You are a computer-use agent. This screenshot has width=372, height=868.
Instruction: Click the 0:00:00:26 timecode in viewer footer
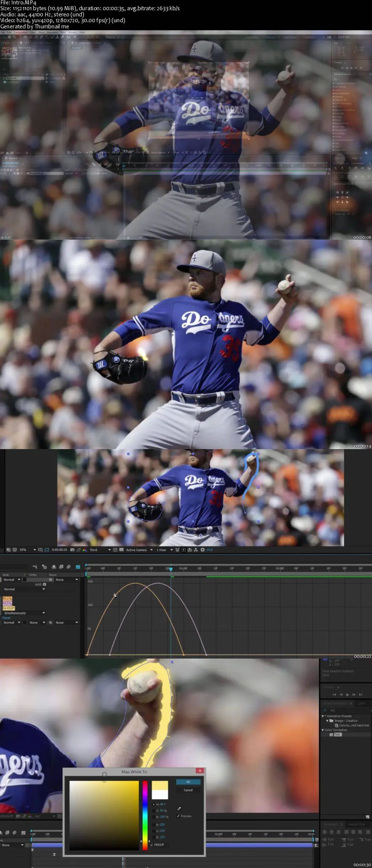59,550
